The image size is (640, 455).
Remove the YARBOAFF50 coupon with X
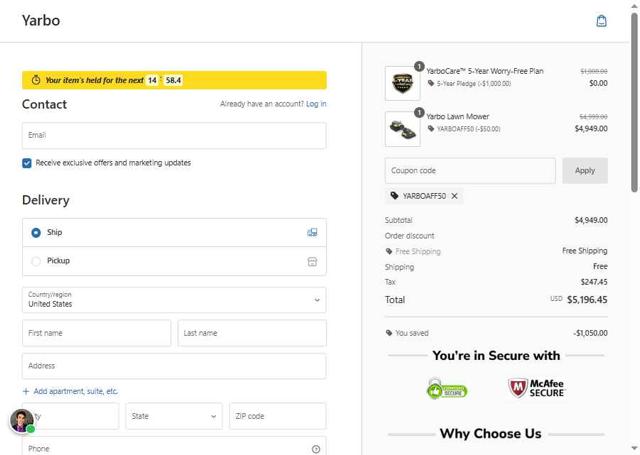coord(454,196)
